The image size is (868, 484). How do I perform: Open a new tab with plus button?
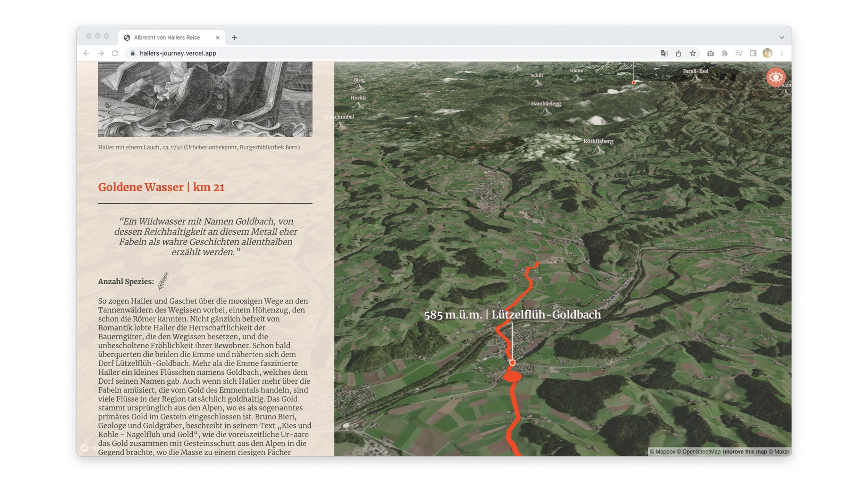pos(235,37)
